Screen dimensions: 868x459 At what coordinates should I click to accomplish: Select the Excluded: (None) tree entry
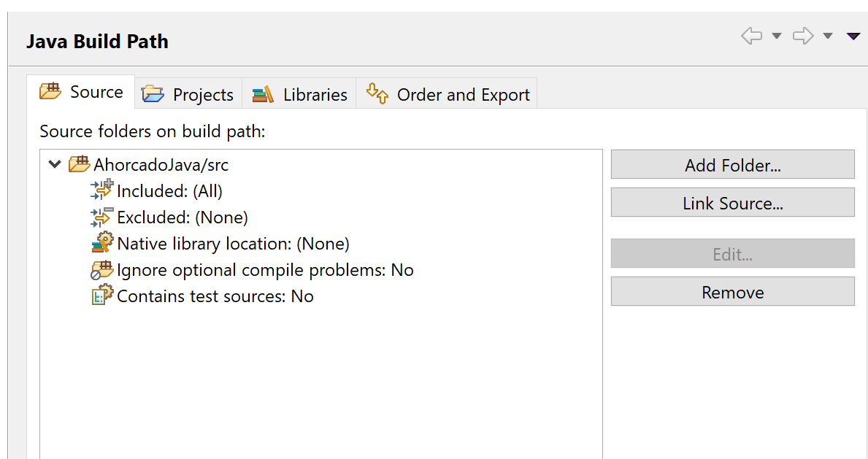(183, 217)
